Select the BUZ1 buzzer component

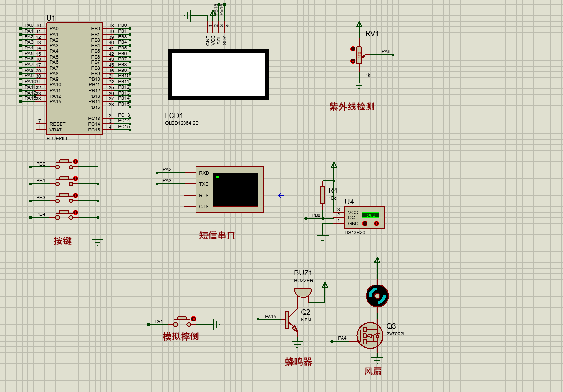pos(303,293)
